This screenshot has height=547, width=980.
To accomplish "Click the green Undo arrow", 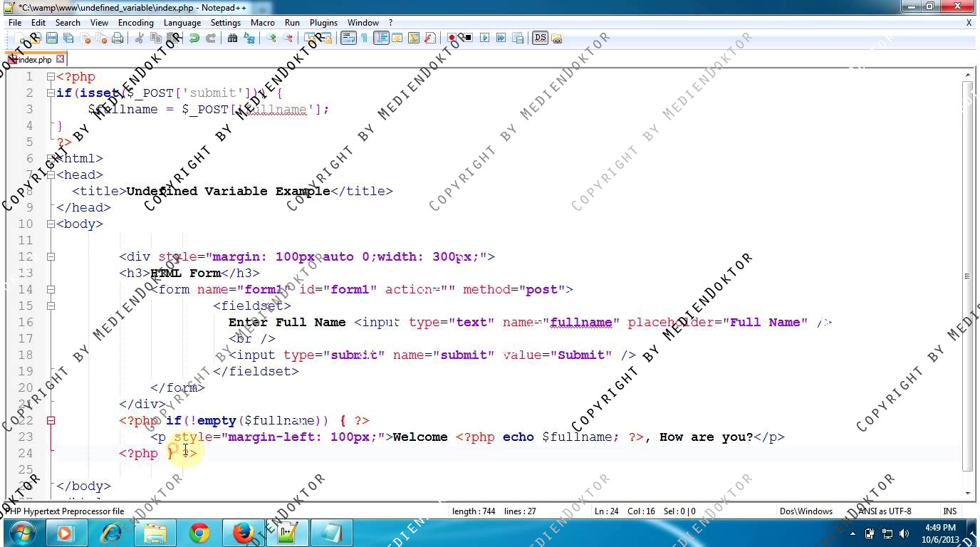I will tap(194, 38).
